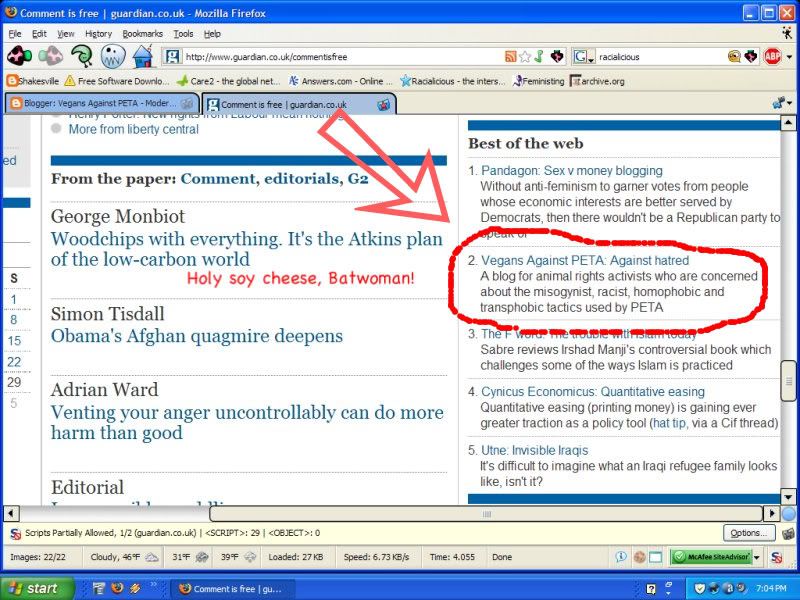Click the black and pink back navigation icon
800x600 pixels.
(19, 56)
